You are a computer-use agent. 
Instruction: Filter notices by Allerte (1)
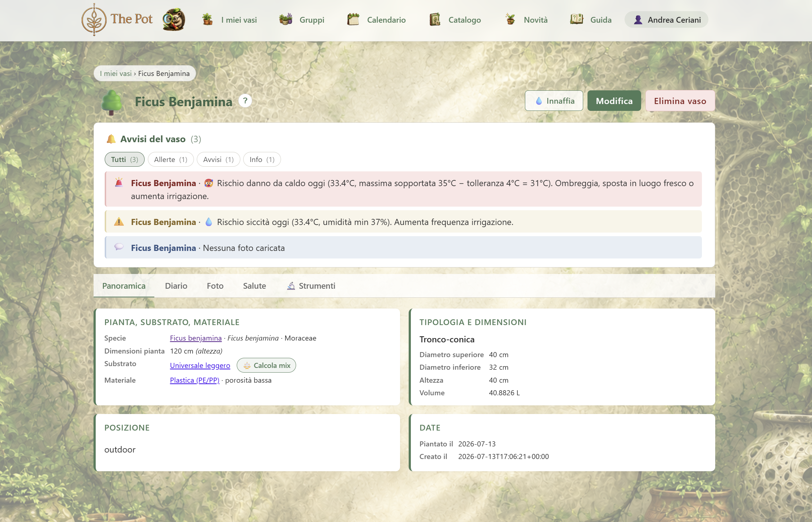[x=171, y=159]
